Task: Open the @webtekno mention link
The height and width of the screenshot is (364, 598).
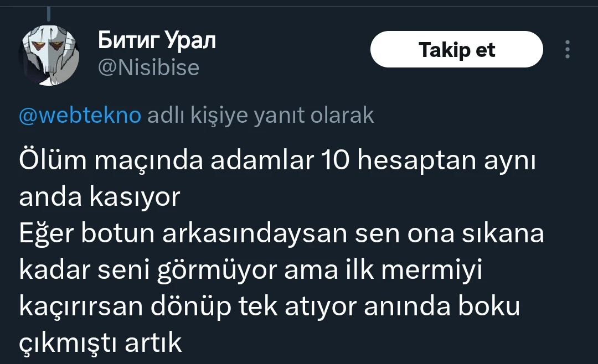Action: coord(80,115)
